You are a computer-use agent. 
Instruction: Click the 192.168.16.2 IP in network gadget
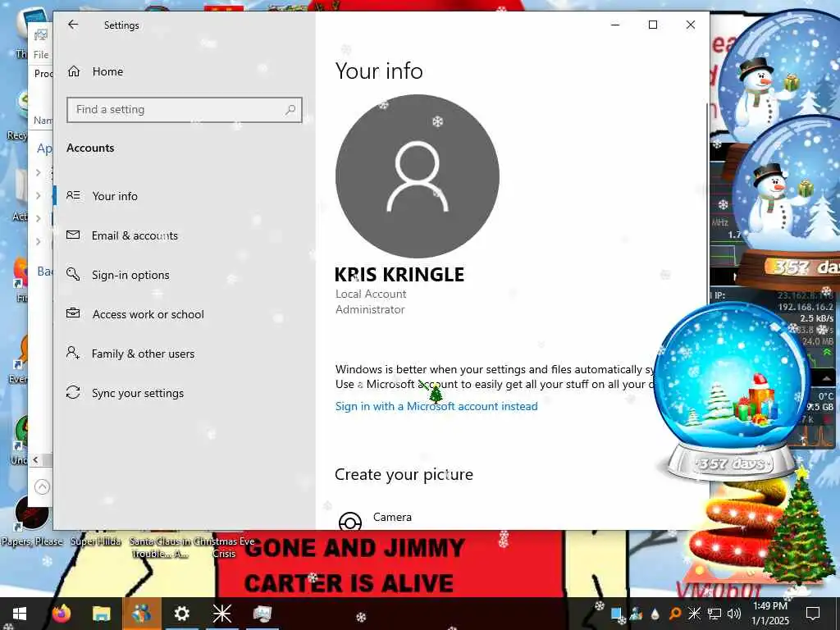pos(806,307)
